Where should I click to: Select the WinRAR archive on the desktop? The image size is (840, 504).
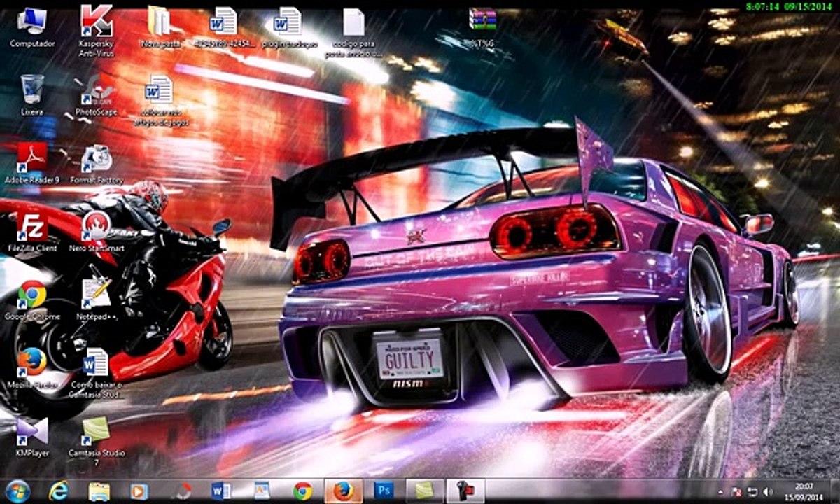click(x=482, y=27)
